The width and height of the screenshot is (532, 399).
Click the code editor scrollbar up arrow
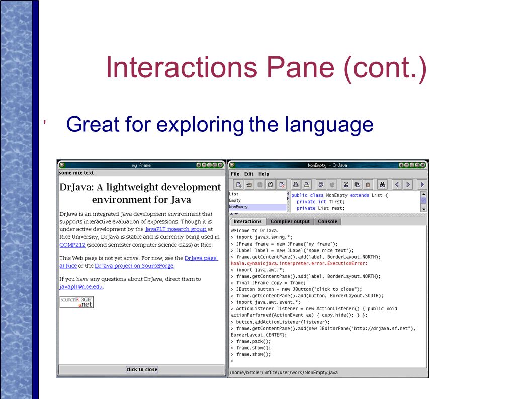(423, 194)
